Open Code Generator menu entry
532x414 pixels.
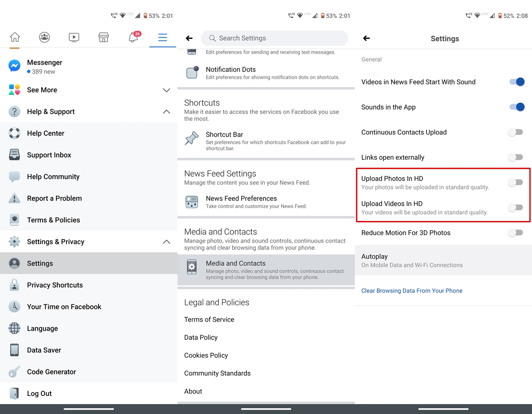[x=89, y=372]
